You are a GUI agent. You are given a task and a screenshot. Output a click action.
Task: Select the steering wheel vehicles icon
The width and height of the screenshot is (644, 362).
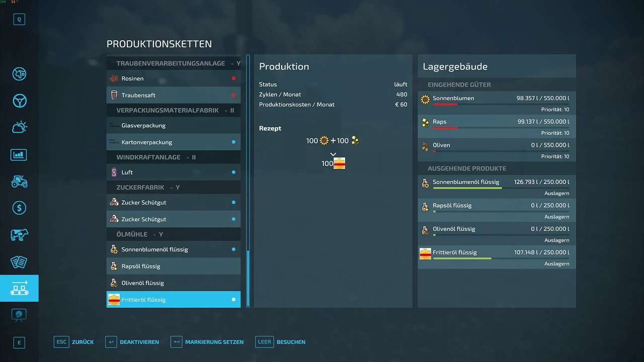[x=19, y=101]
